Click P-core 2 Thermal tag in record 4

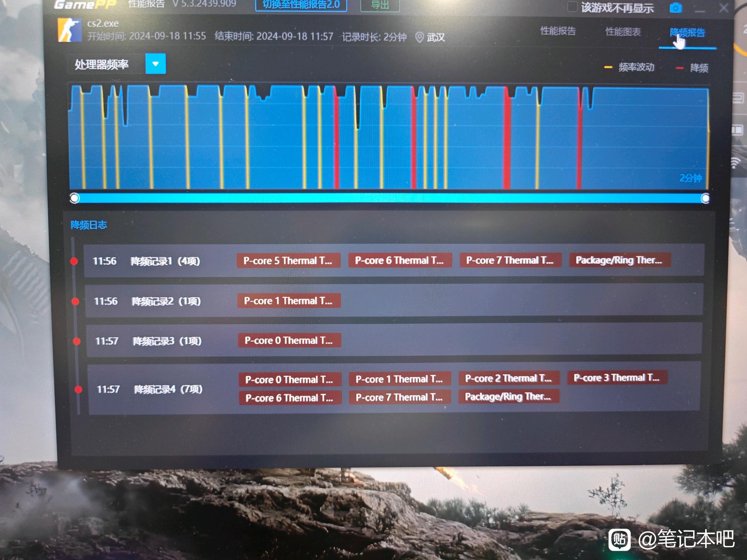tap(509, 378)
